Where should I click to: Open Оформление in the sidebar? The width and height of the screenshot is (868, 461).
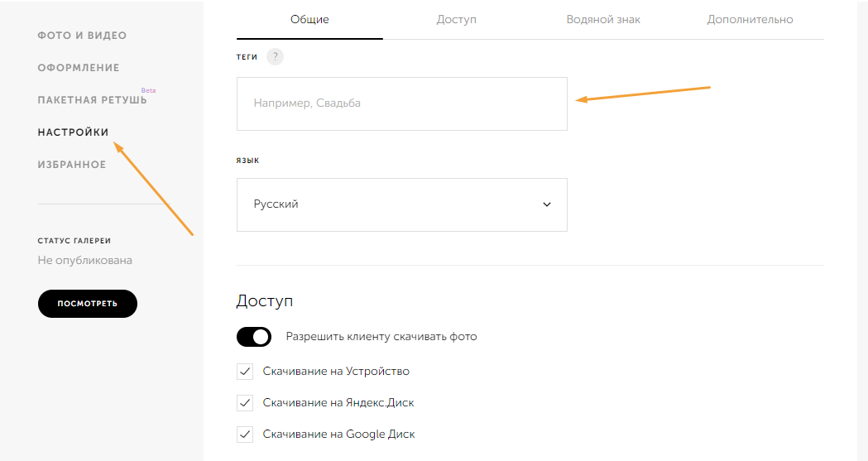point(79,68)
